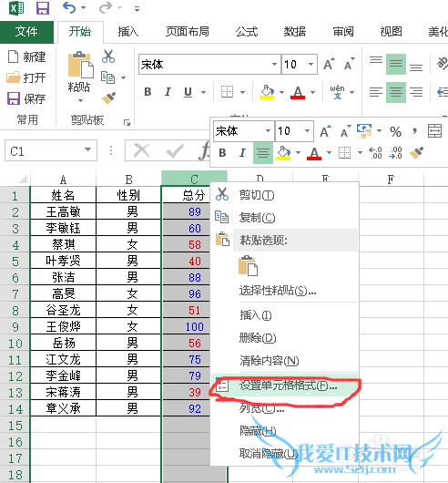Toggle Underline in the ribbon
The height and width of the screenshot is (483, 448).
point(188,92)
